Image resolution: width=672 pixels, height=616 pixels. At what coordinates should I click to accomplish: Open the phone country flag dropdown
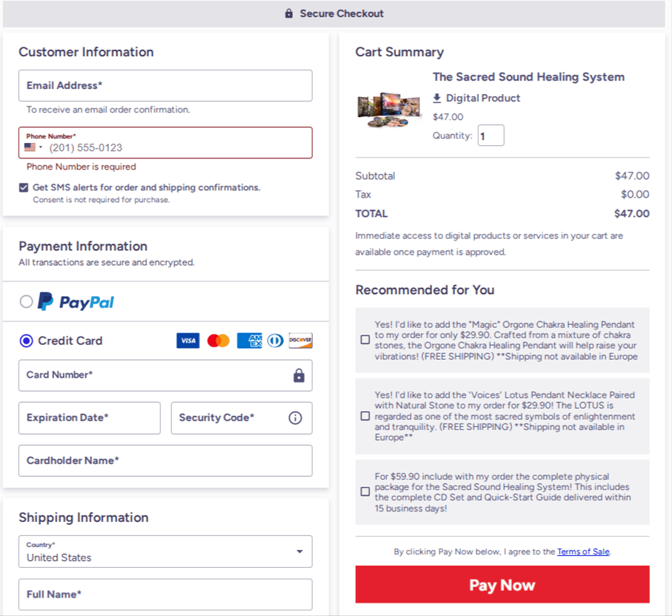pos(33,147)
